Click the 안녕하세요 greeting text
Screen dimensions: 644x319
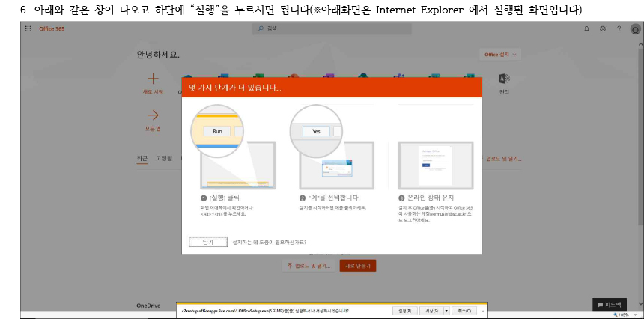click(x=158, y=55)
